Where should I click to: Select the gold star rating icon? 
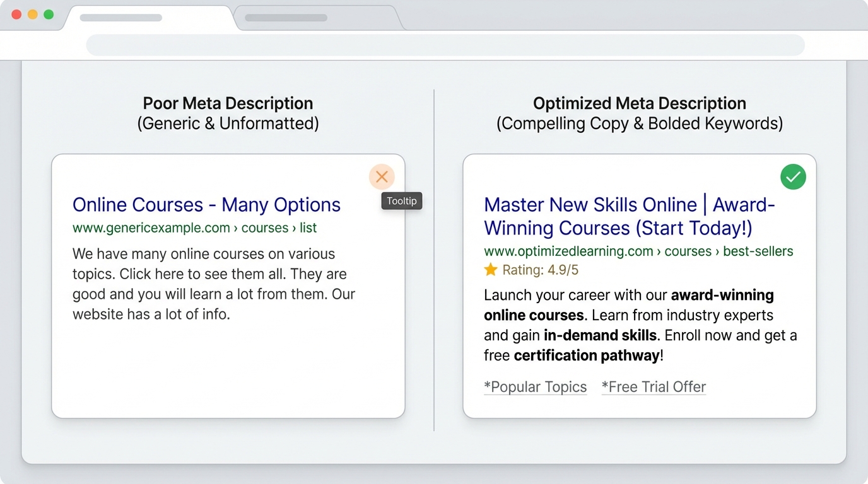point(491,269)
